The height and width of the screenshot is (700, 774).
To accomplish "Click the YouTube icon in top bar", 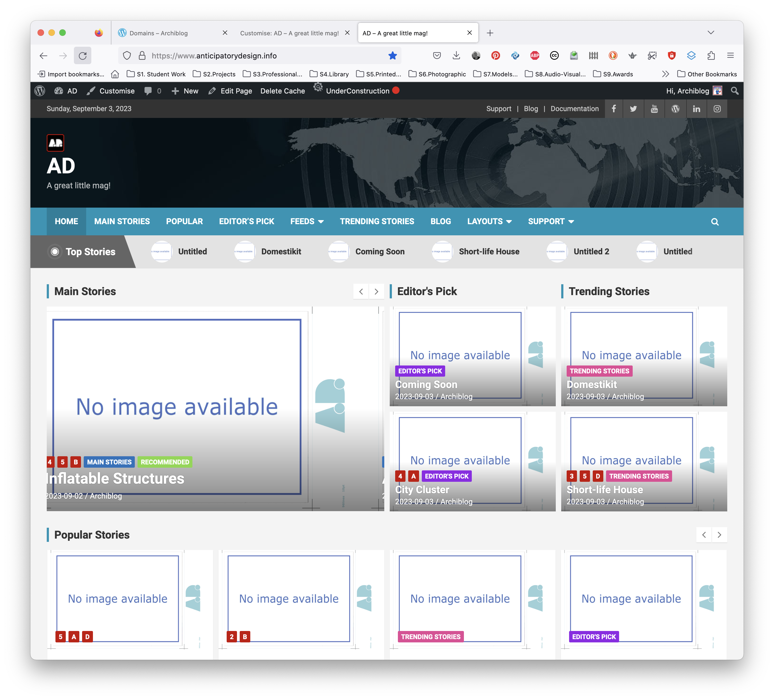I will pyautogui.click(x=654, y=109).
